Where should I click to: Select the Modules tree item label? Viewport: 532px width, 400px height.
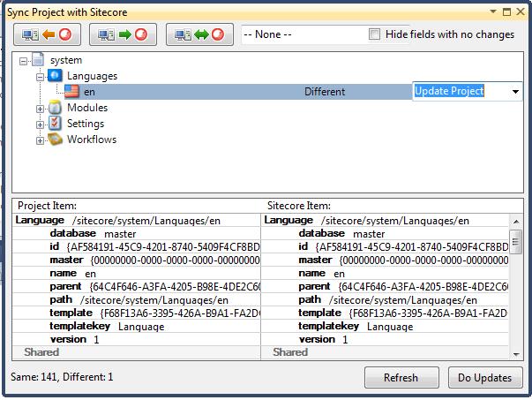tap(87, 108)
